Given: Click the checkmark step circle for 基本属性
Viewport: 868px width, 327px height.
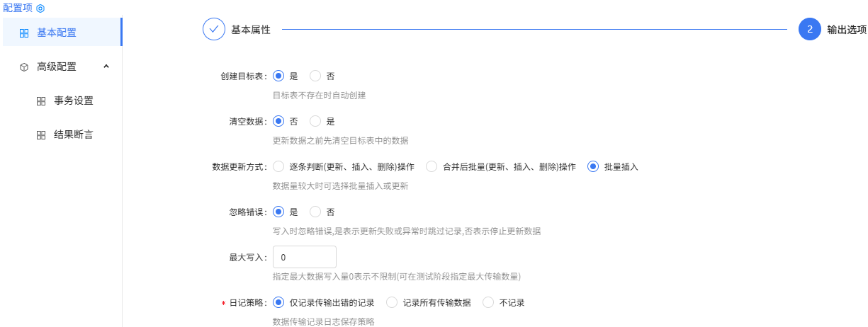Looking at the screenshot, I should tap(213, 29).
